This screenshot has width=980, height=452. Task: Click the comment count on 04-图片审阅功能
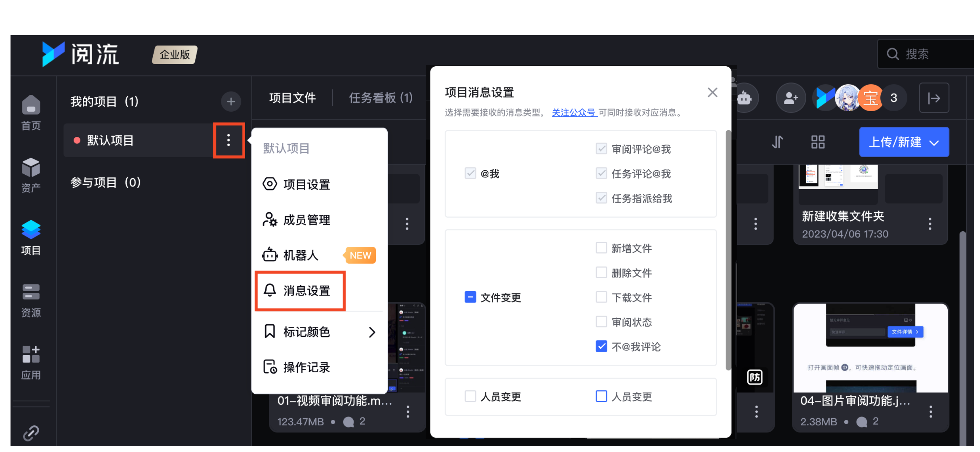pos(867,421)
